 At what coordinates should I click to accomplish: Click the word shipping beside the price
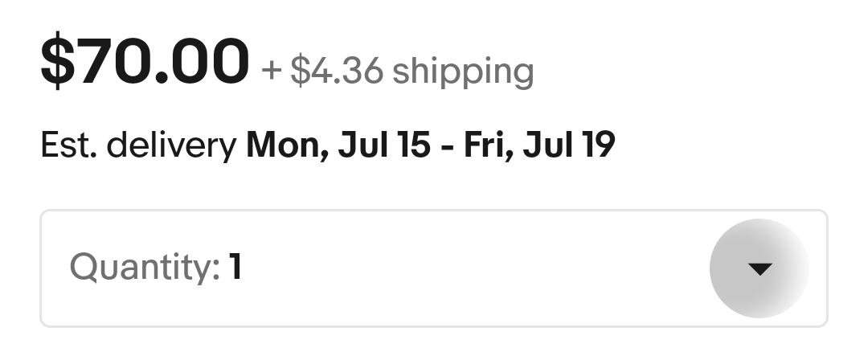click(463, 72)
